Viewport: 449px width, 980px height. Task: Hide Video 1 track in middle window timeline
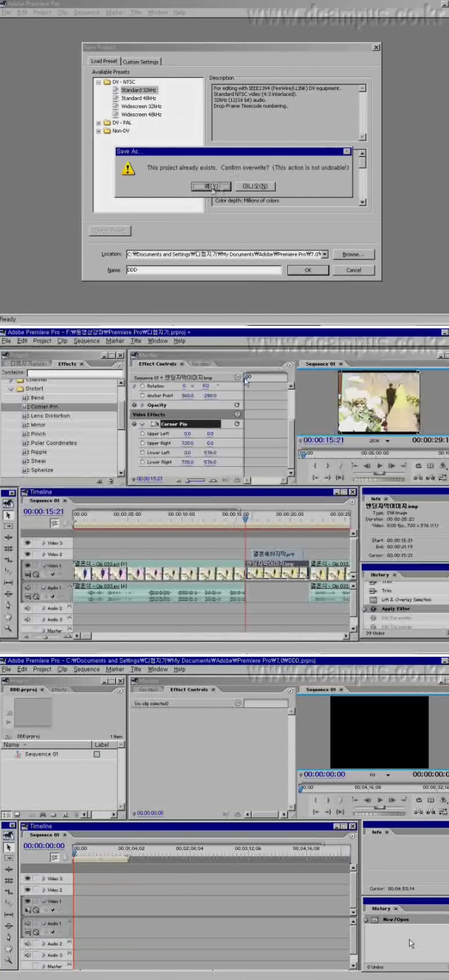[x=28, y=565]
